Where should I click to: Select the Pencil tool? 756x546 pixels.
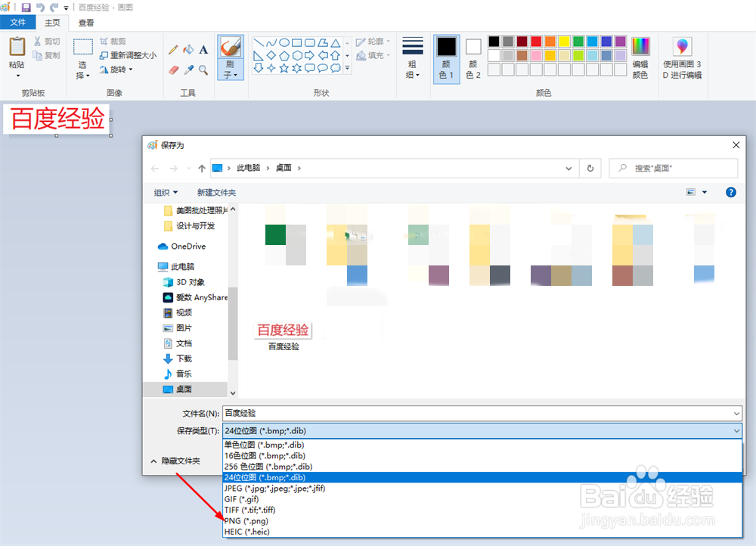coord(174,50)
